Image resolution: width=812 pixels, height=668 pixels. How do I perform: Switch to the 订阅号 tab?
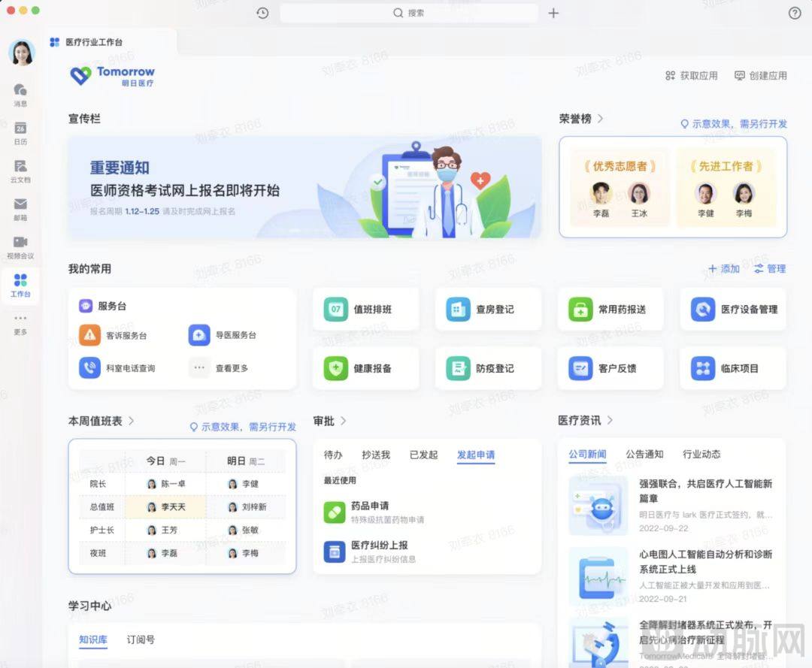(141, 639)
